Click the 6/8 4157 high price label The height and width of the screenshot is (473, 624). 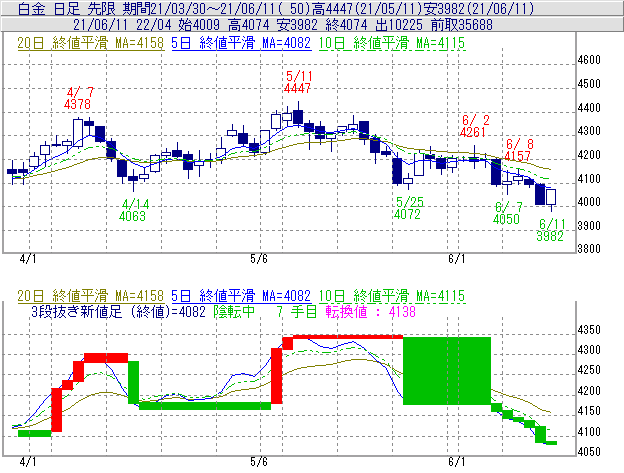[x=518, y=150]
